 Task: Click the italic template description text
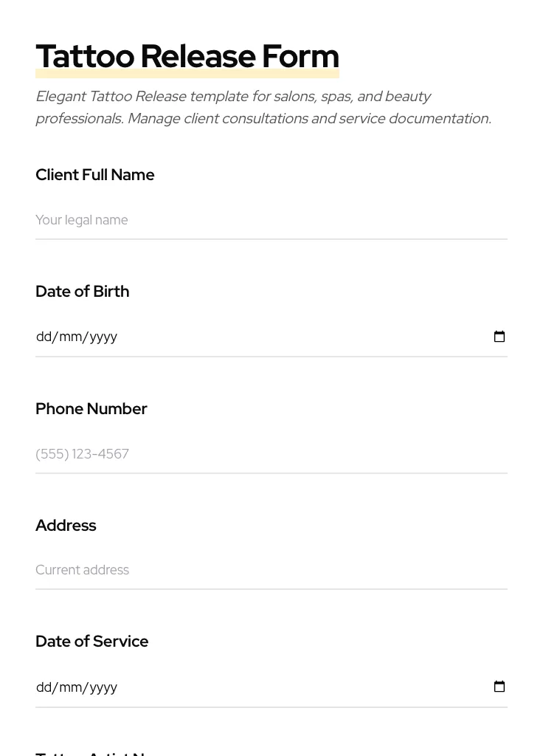[x=263, y=107]
